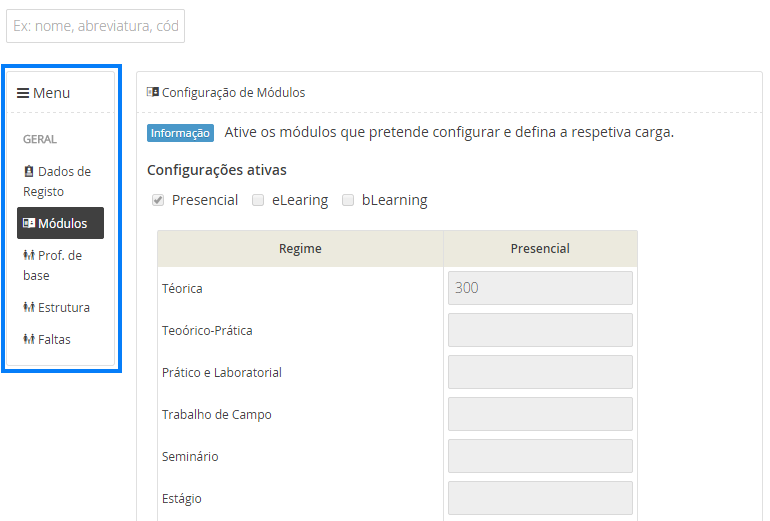This screenshot has height=521, width=770.
Task: Click the Trabalho de Campo input field
Action: click(540, 414)
